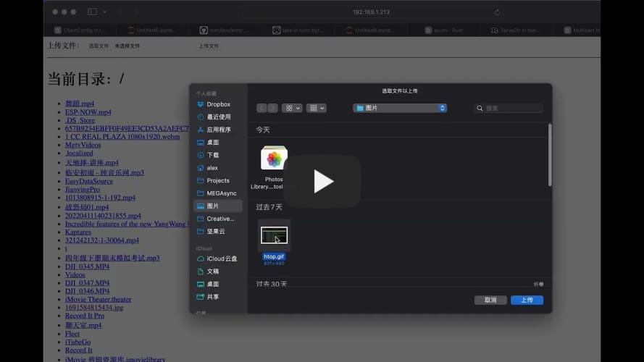Open the 1013808915-1-192.mp4 link
Image resolution: width=644 pixels, height=362 pixels.
click(x=100, y=198)
